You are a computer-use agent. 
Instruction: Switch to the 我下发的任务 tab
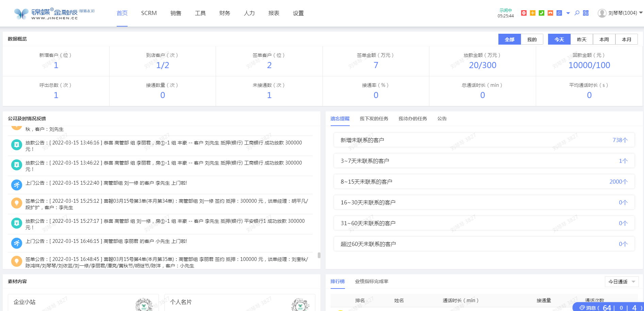[374, 119]
